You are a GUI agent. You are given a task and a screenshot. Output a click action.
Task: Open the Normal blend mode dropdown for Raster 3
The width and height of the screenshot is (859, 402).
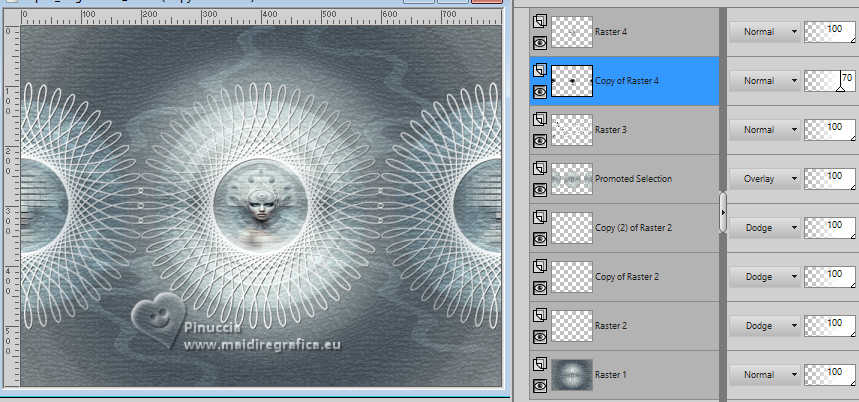[x=765, y=130]
